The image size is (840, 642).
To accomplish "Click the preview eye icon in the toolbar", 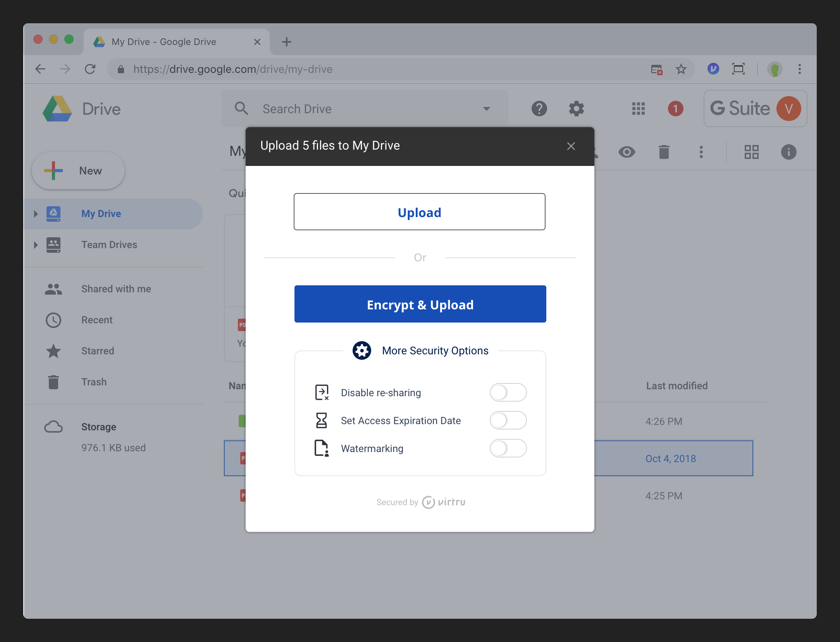I will tap(627, 152).
